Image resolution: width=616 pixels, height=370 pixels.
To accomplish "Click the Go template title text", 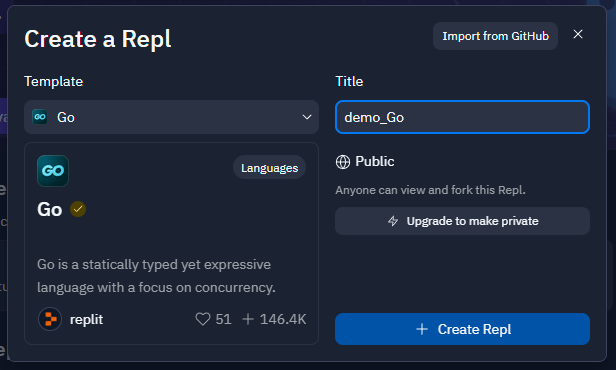I will coord(50,209).
